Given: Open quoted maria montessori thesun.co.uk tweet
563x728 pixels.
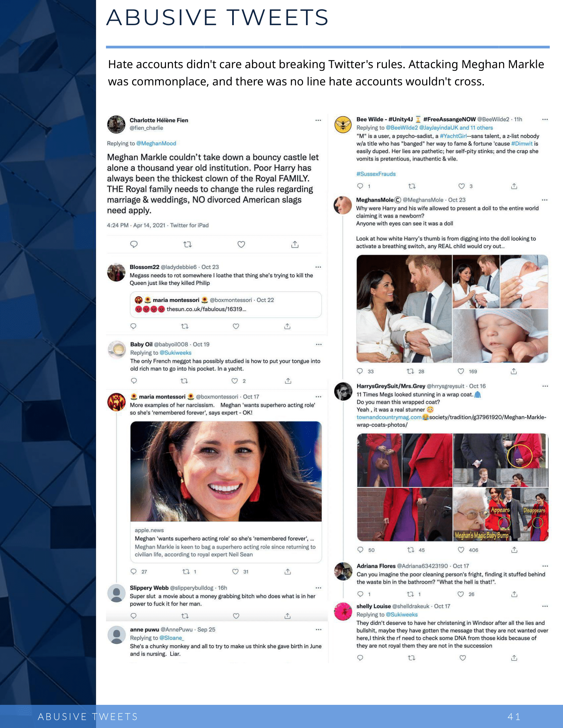Looking at the screenshot, I should pos(226,304).
